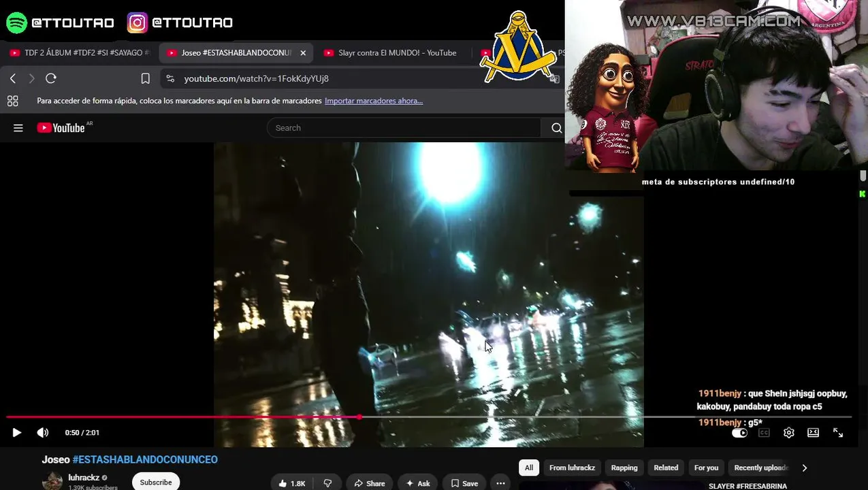Click the Spotify logo in the overlay

(x=16, y=22)
